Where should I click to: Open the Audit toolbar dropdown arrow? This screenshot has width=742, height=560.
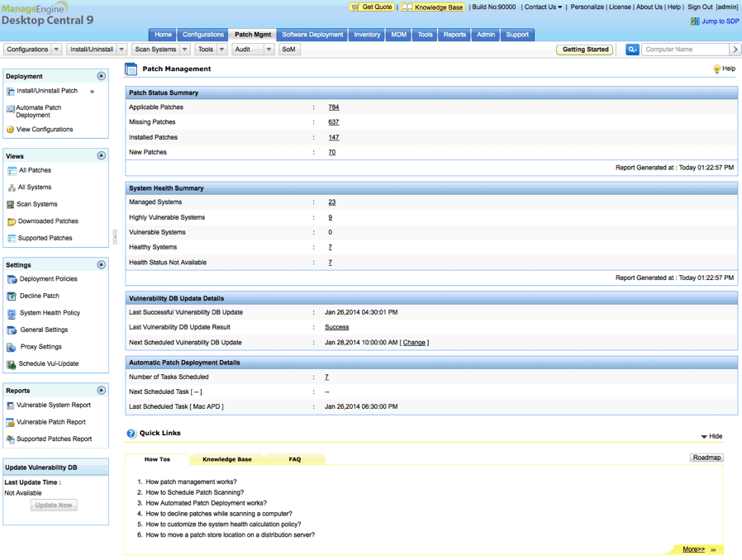pos(269,50)
